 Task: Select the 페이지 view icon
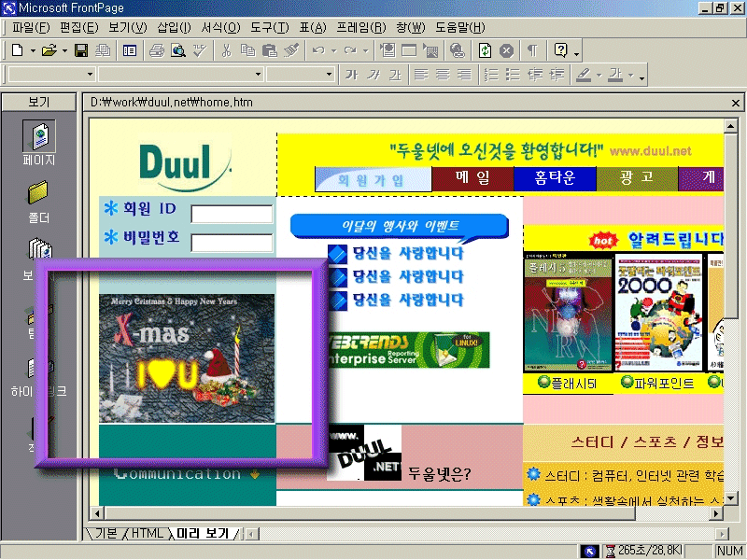point(39,143)
